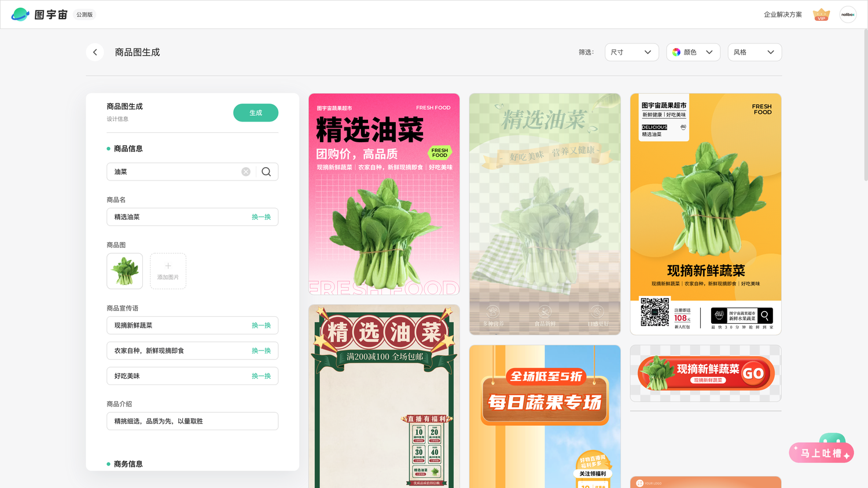Select the orange 图宇宙蔬果超市 poster template

705,214
